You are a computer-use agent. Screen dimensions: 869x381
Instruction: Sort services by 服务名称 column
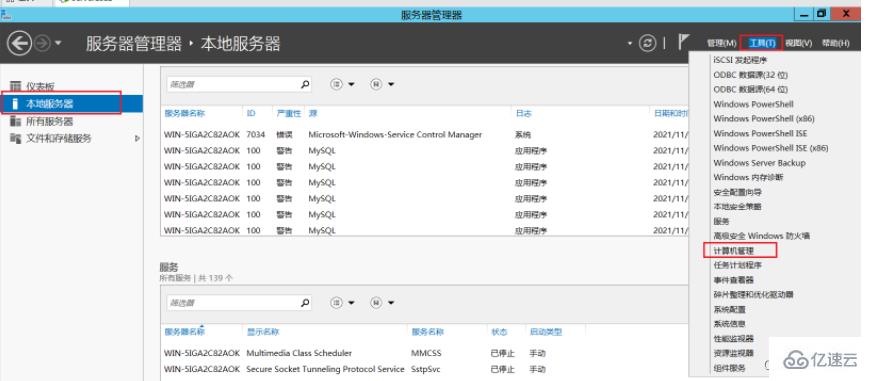pos(427,332)
